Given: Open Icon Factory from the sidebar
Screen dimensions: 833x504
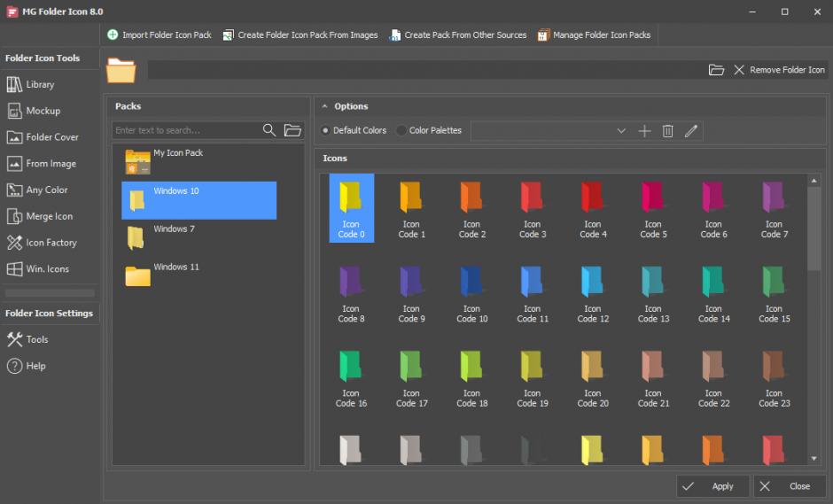Looking at the screenshot, I should click(x=51, y=243).
